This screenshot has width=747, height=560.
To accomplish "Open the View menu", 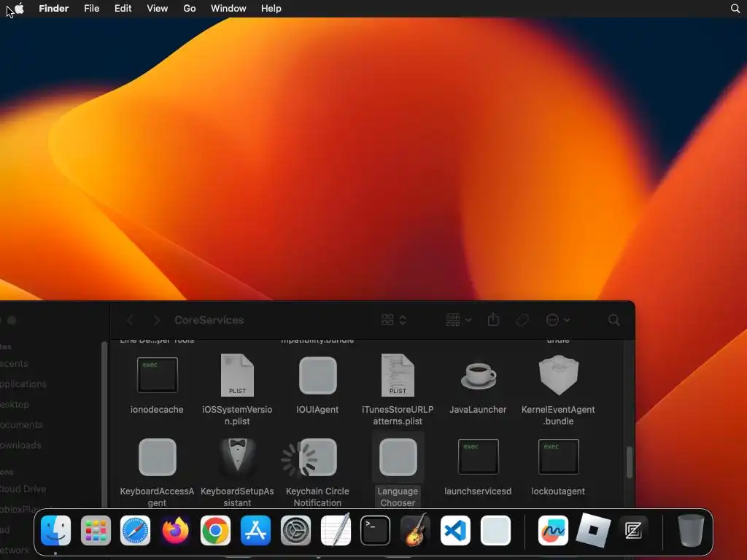I will pos(158,8).
